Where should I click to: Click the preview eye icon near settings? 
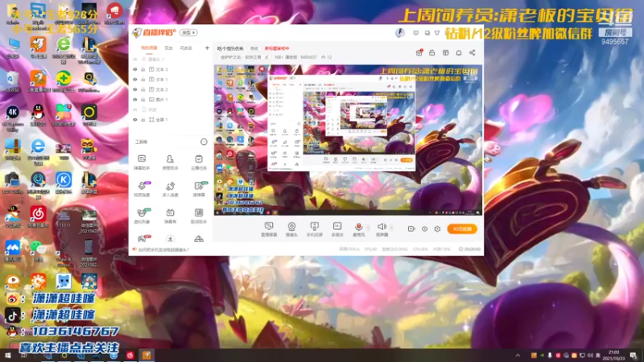[x=424, y=228]
